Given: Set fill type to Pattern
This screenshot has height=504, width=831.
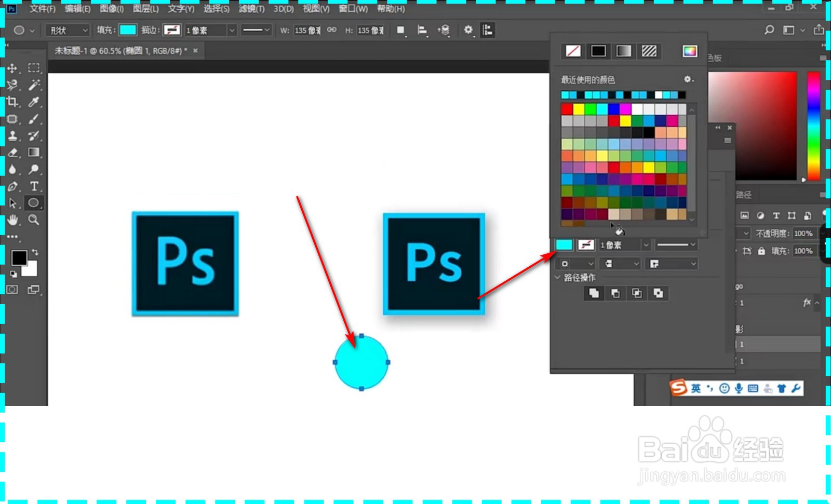Looking at the screenshot, I should click(x=649, y=51).
